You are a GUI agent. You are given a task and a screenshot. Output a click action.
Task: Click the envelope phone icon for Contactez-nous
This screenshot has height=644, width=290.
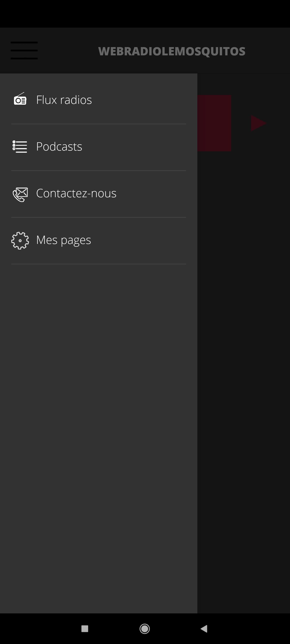coord(20,194)
